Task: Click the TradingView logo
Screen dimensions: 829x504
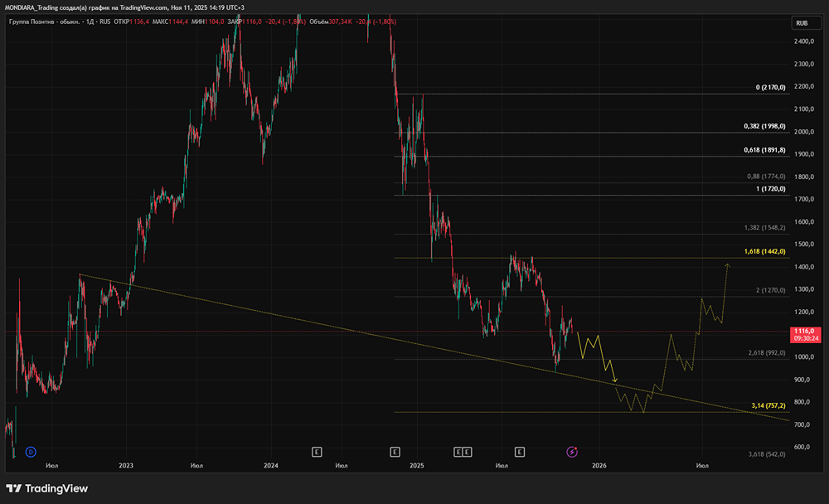Action: coord(47,488)
